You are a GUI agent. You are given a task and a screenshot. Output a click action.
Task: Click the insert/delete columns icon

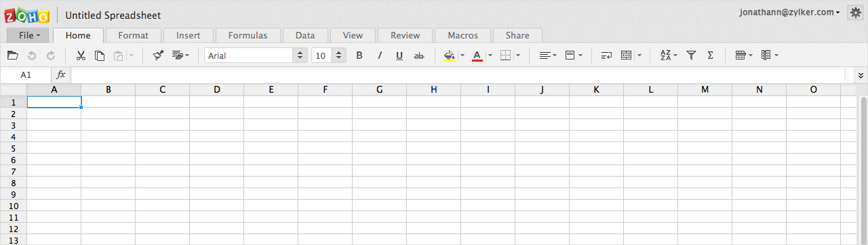tap(766, 55)
